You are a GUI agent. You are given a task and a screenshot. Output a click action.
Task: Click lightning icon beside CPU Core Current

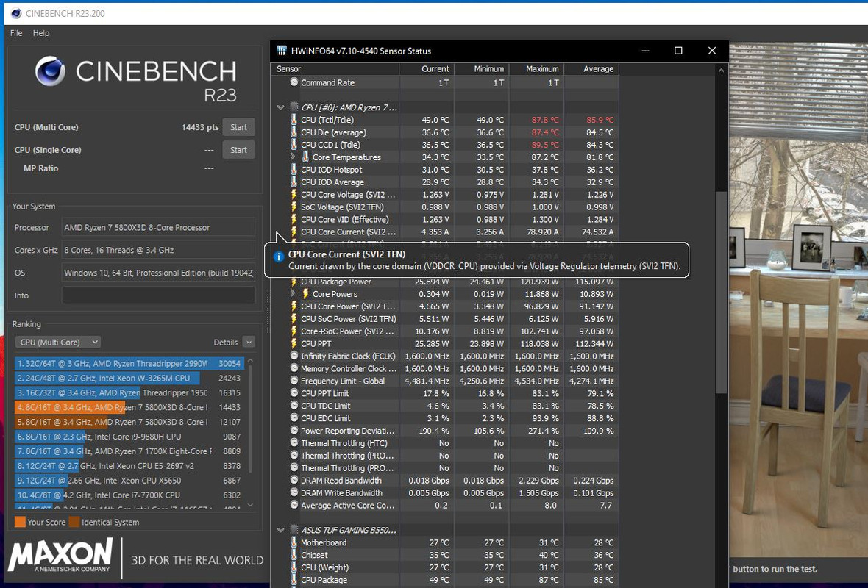(294, 232)
